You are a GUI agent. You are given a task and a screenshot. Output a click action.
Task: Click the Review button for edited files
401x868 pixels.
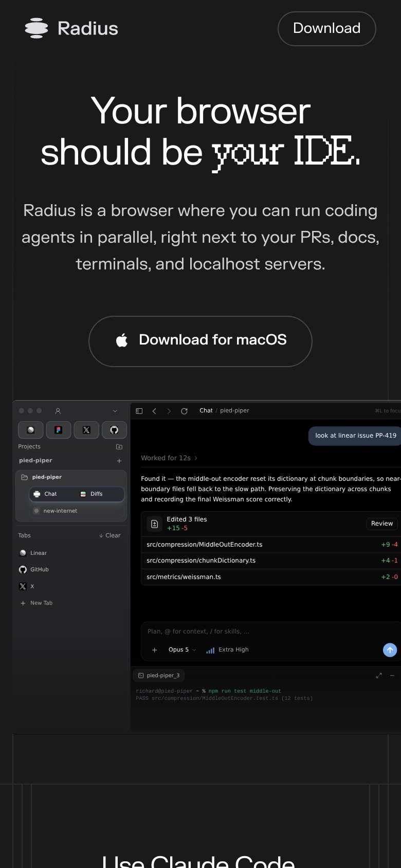click(382, 523)
